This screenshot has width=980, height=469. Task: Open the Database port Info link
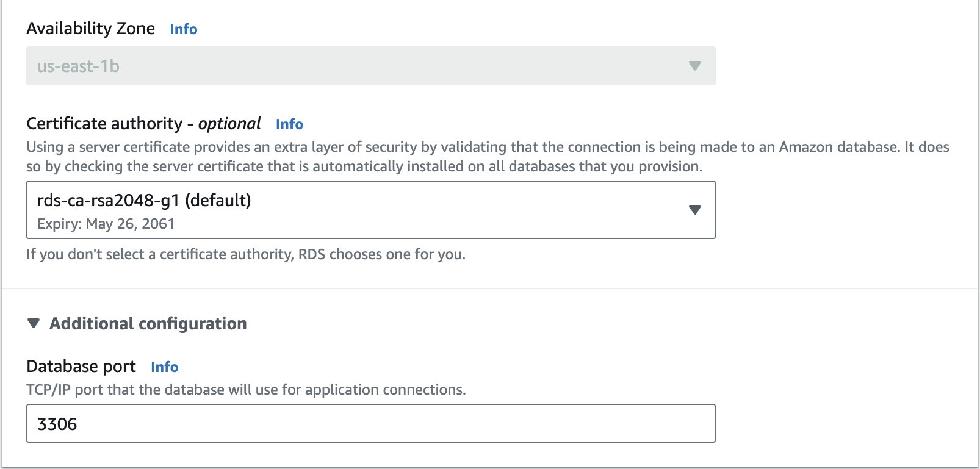[164, 367]
